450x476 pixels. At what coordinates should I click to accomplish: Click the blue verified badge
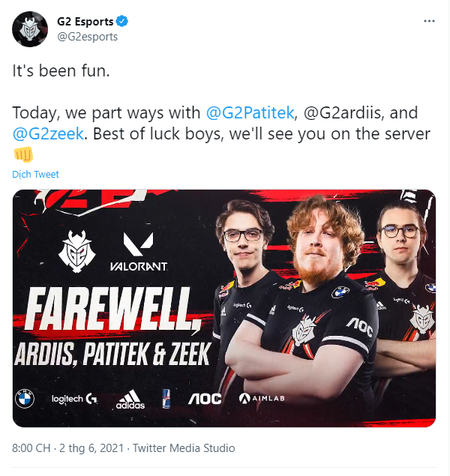pos(122,22)
